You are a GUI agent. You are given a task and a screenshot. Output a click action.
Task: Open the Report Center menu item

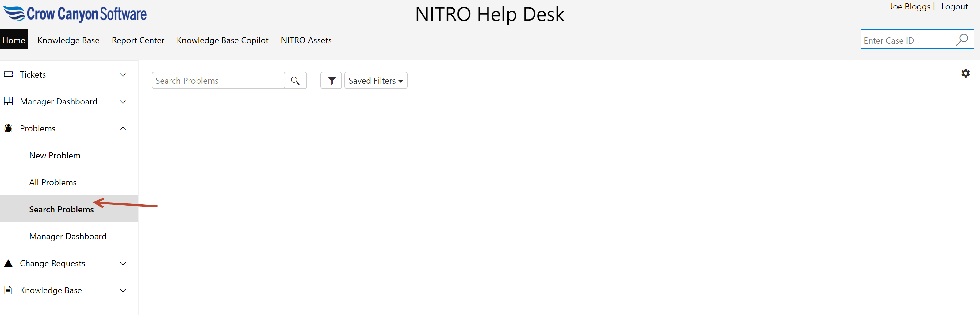(138, 40)
